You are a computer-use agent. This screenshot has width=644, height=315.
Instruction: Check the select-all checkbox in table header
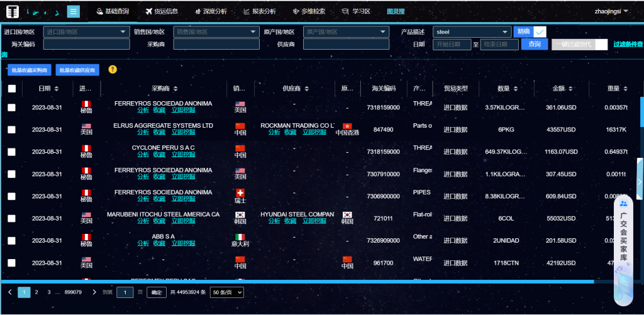pos(12,89)
